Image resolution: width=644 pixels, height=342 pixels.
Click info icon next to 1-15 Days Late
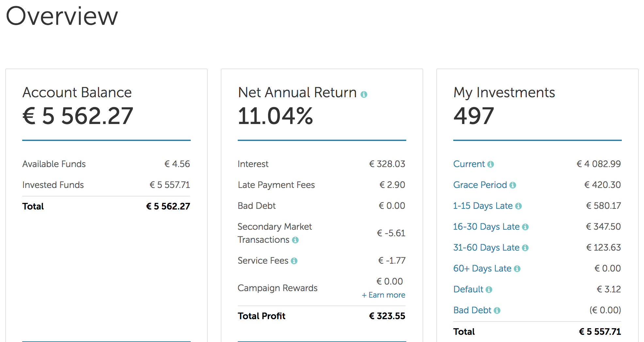pos(518,206)
